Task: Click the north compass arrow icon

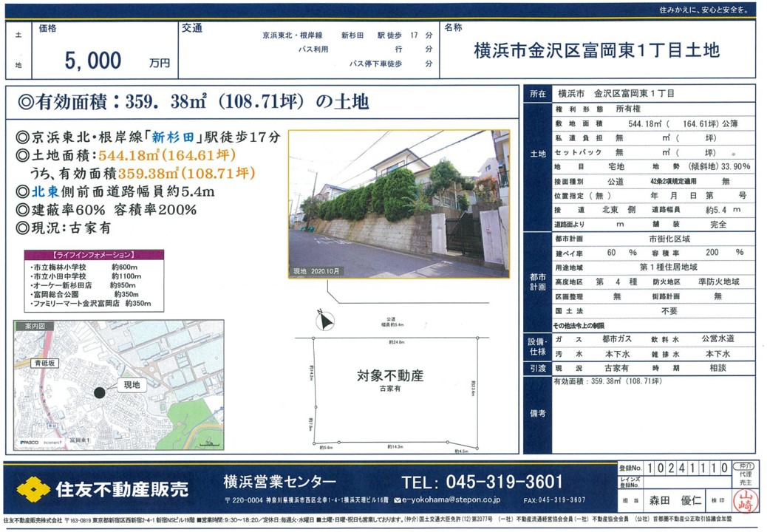Action: click(324, 321)
